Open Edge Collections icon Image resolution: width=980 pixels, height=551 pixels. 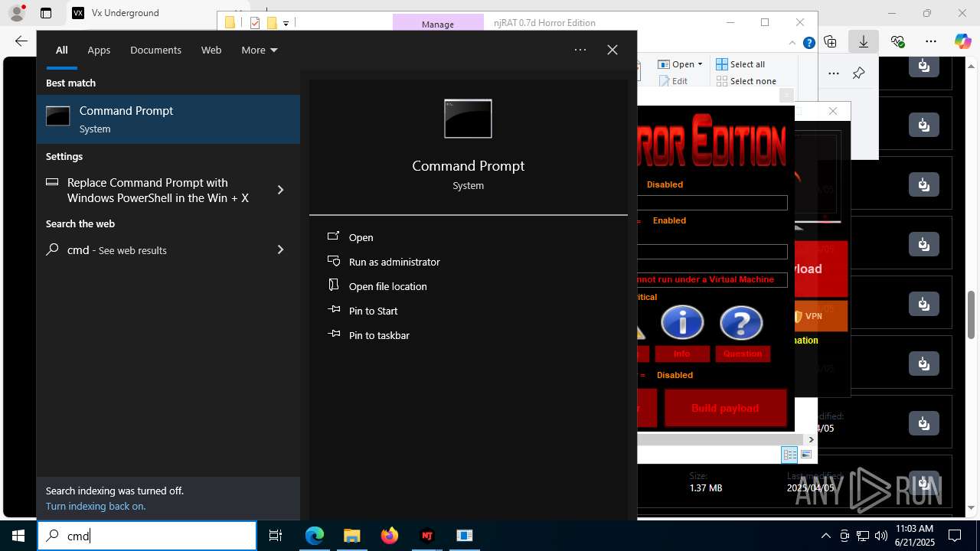point(831,41)
